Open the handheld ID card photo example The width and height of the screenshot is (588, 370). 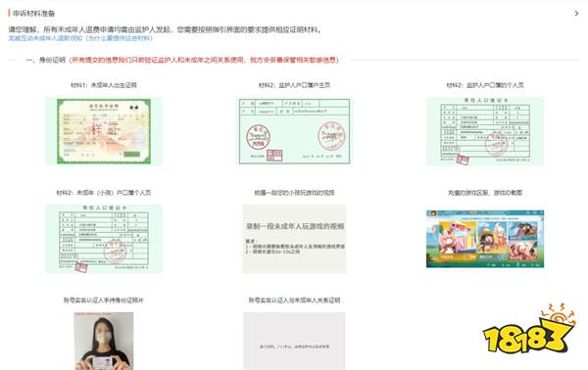click(x=104, y=341)
